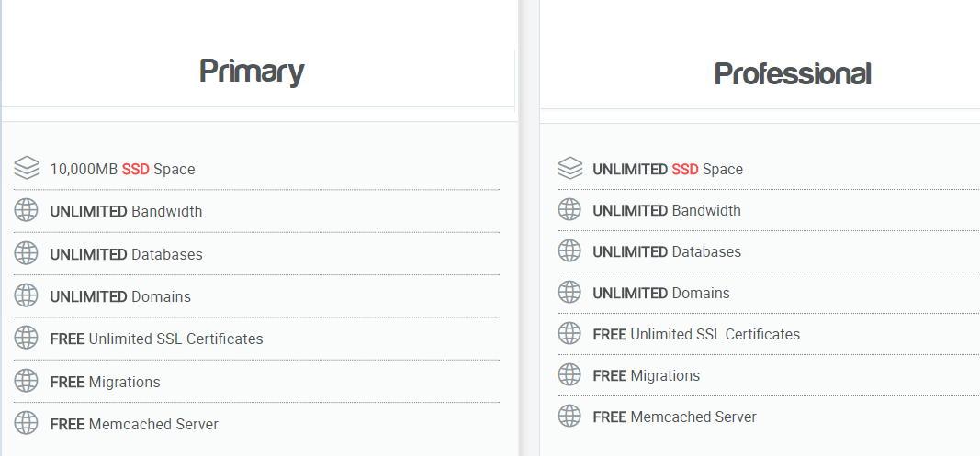Click globe icon by Primary Migrations
Screen dimensions: 980x456
click(x=27, y=381)
